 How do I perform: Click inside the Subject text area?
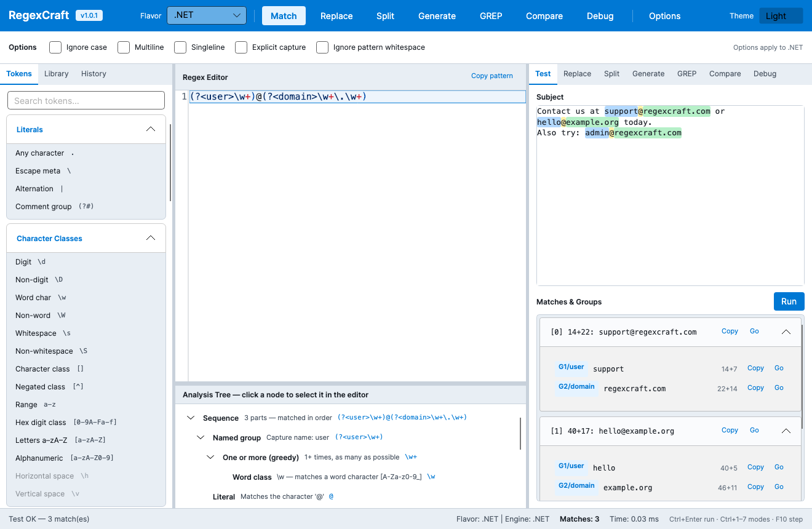coord(670,195)
